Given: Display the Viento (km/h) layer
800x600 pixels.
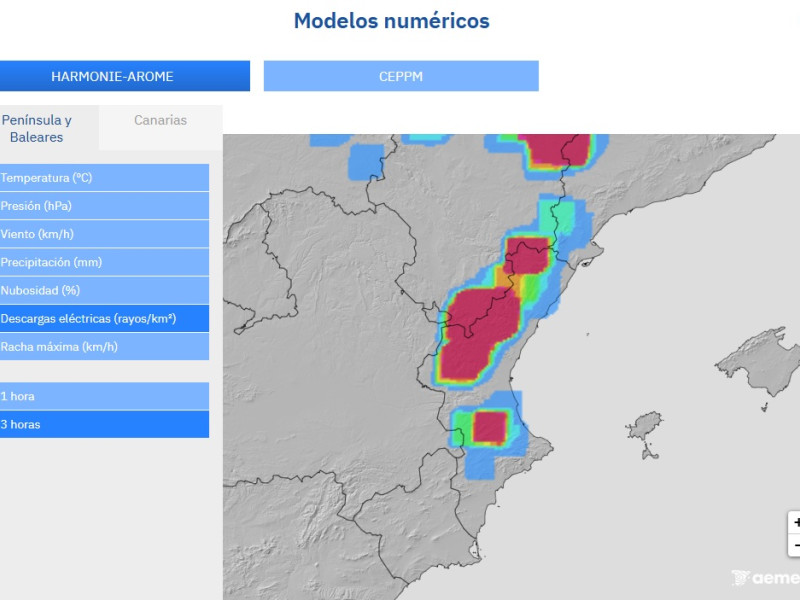Looking at the screenshot, I should 104,234.
